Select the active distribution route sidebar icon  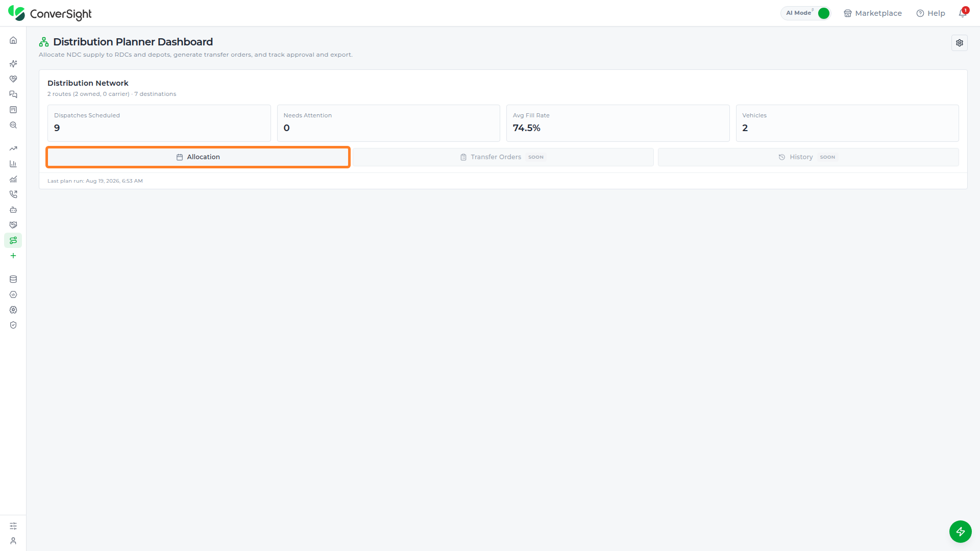pyautogui.click(x=13, y=240)
